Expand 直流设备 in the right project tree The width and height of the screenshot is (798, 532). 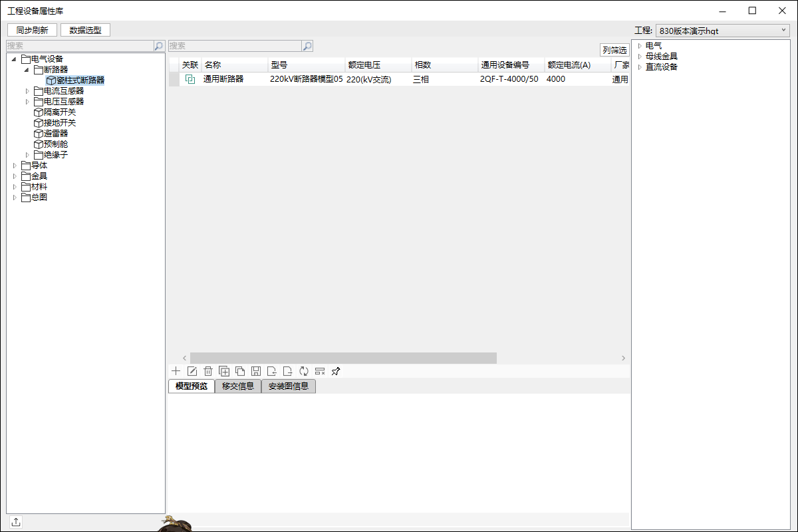[x=640, y=67]
